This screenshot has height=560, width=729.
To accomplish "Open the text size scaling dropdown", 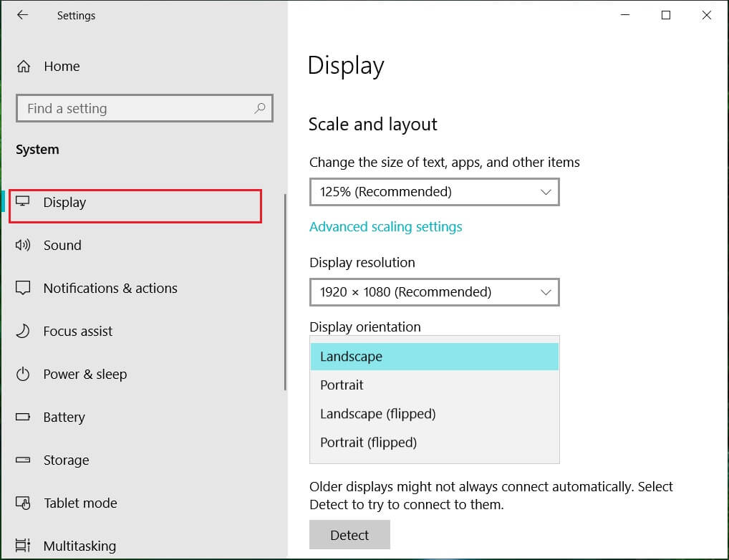I will (434, 192).
